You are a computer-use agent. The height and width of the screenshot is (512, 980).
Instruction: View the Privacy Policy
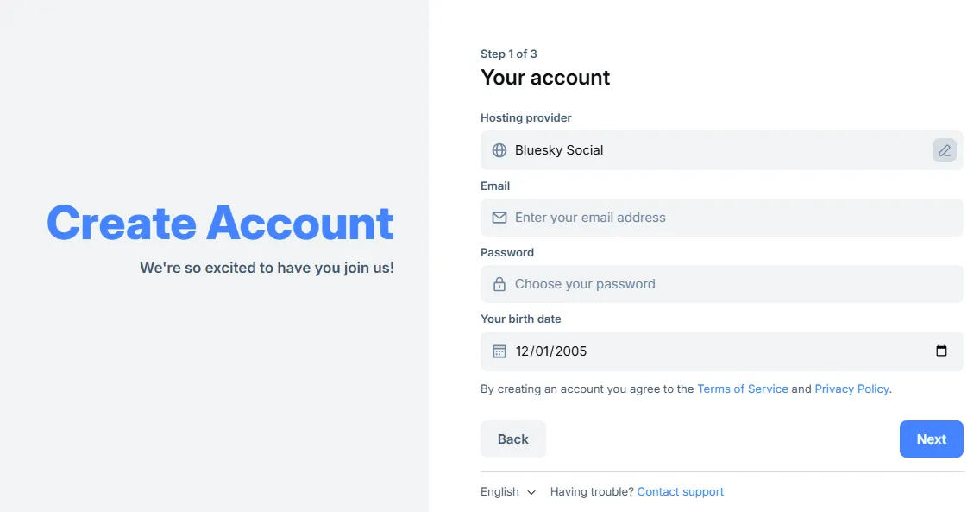pos(851,389)
